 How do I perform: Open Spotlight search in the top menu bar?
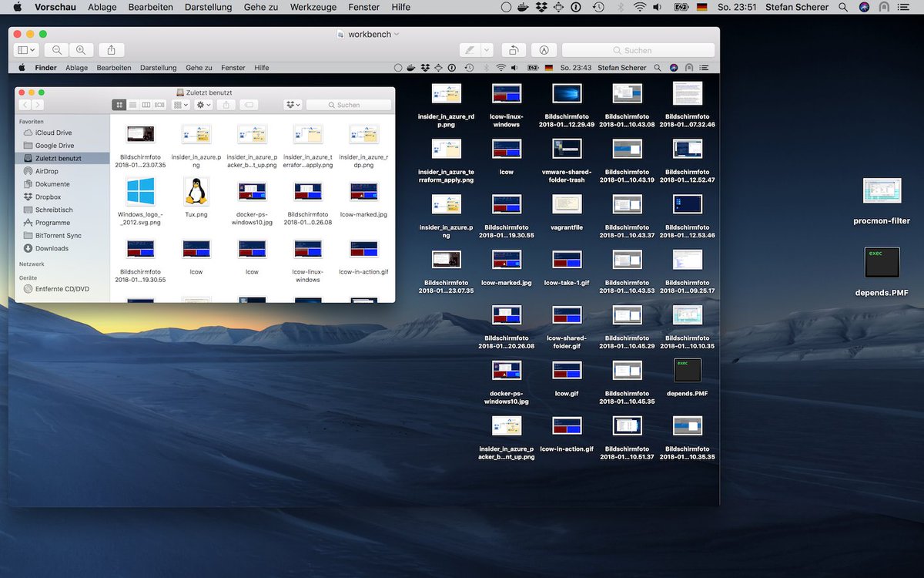844,7
